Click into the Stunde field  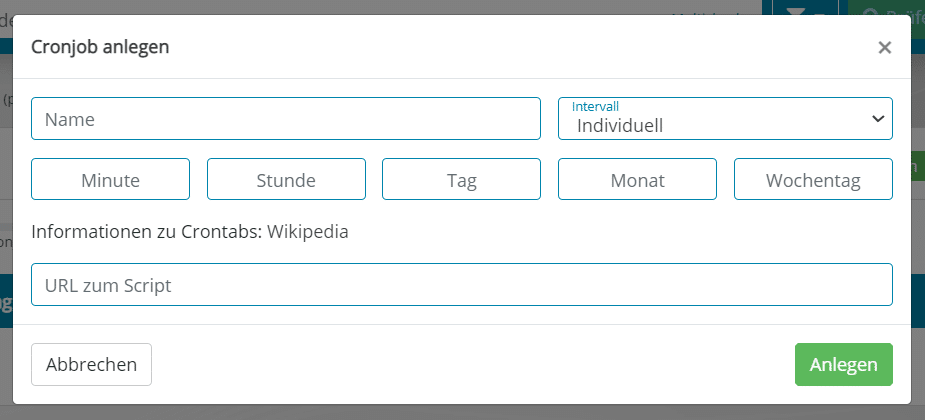[x=286, y=179]
